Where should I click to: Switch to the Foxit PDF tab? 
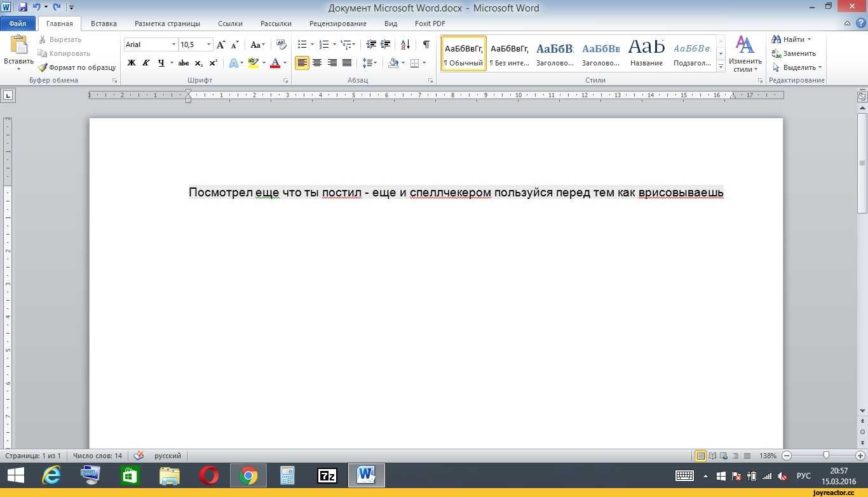(x=430, y=24)
